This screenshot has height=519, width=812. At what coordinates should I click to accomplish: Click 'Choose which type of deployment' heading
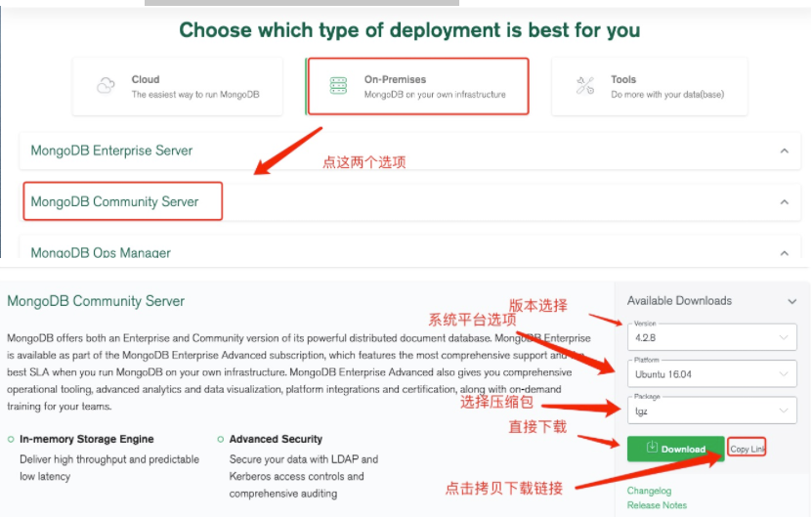(x=409, y=30)
